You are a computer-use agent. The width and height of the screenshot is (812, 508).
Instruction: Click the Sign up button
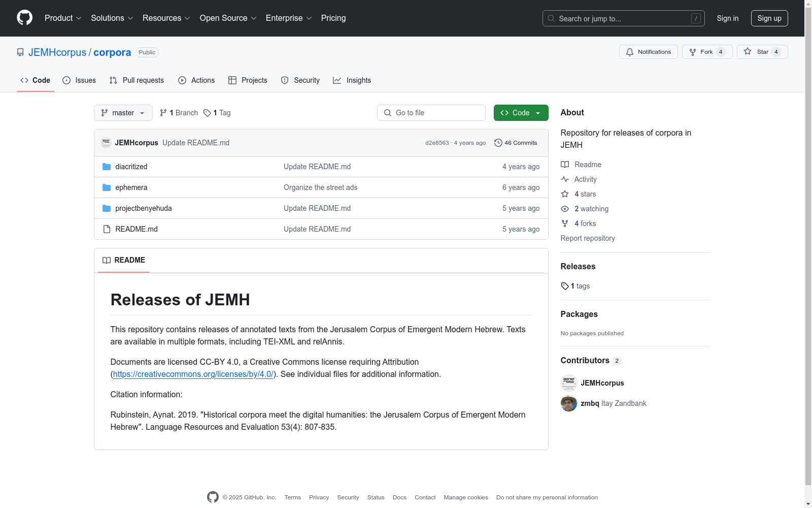coord(769,18)
